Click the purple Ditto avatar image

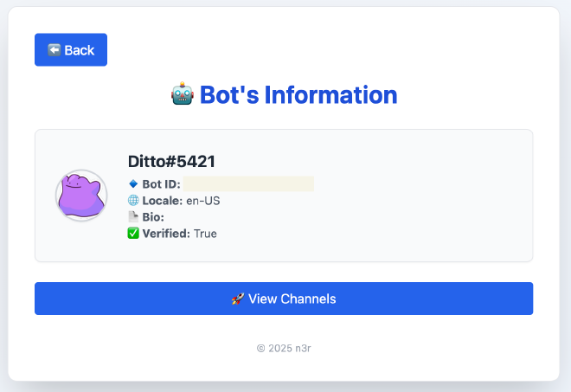81,196
